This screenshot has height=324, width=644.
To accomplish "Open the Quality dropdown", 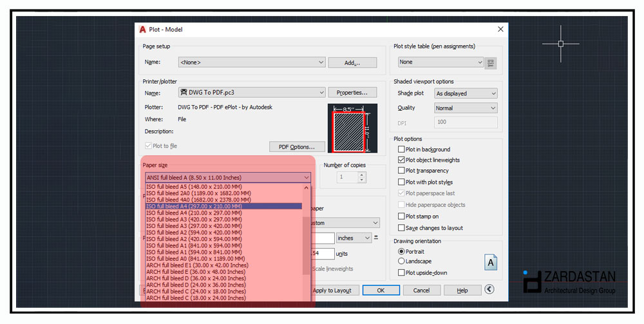I will click(466, 108).
